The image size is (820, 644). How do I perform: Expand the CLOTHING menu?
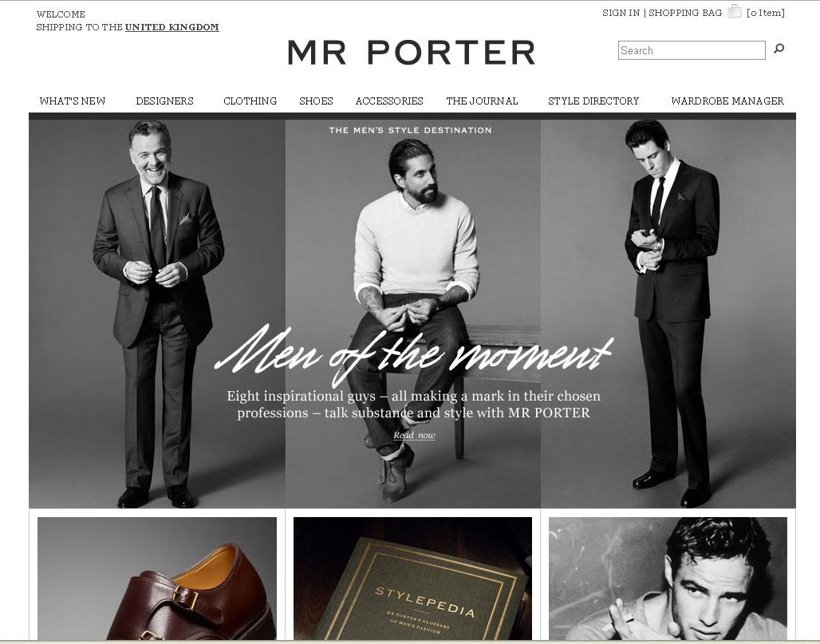pos(250,101)
